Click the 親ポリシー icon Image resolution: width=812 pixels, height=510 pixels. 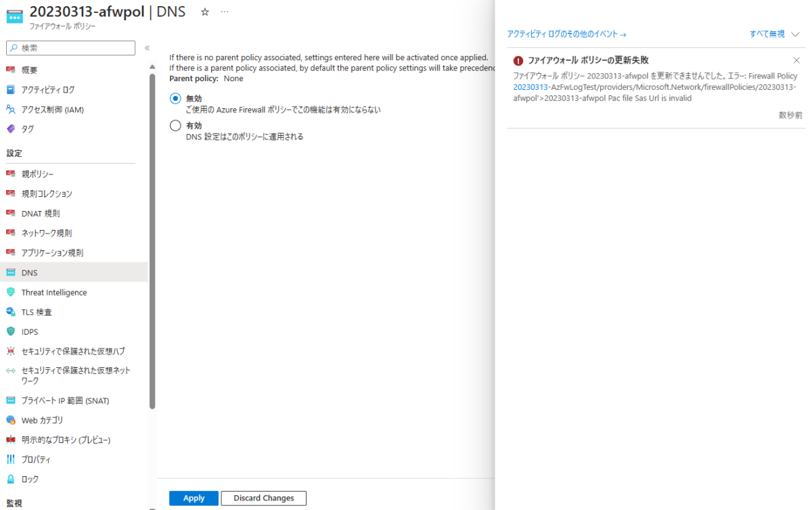10,174
